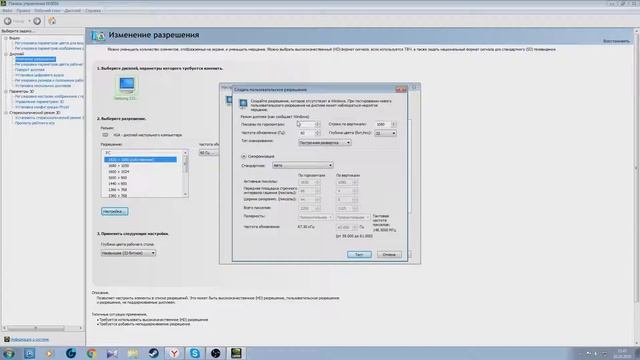
Task: Open Steam from taskbar
Action: coord(153,353)
